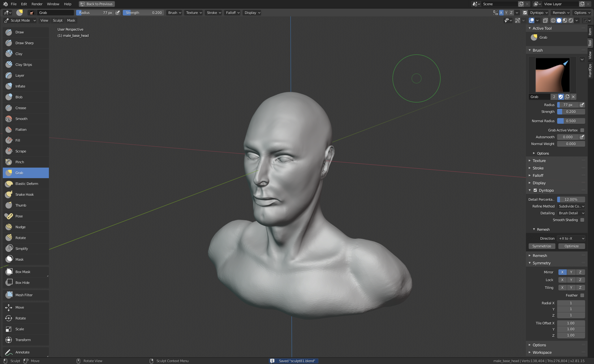Select the Clay Strips brush tool
594x364 pixels.
pos(24,65)
